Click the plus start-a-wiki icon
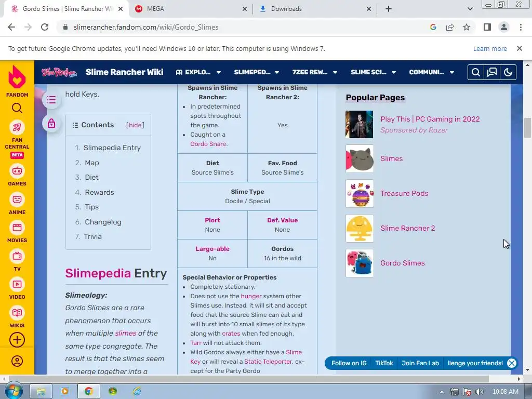The width and height of the screenshot is (532, 399). tap(17, 340)
